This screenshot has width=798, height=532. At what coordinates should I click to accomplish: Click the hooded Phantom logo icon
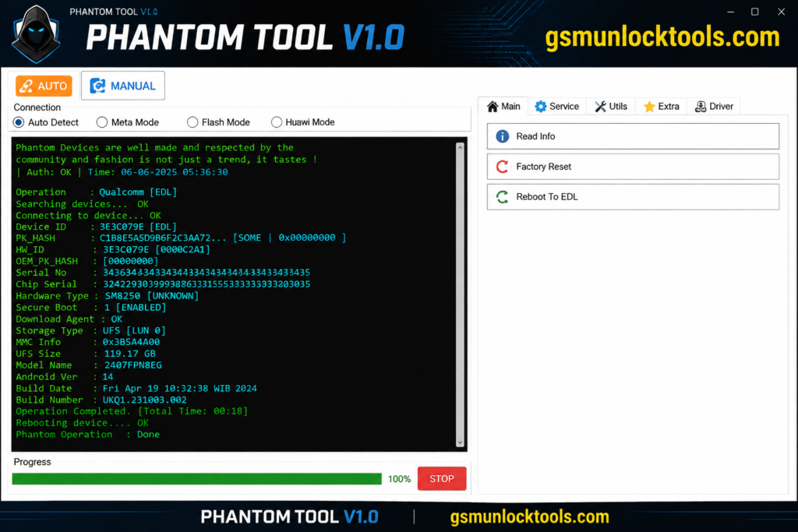point(36,34)
